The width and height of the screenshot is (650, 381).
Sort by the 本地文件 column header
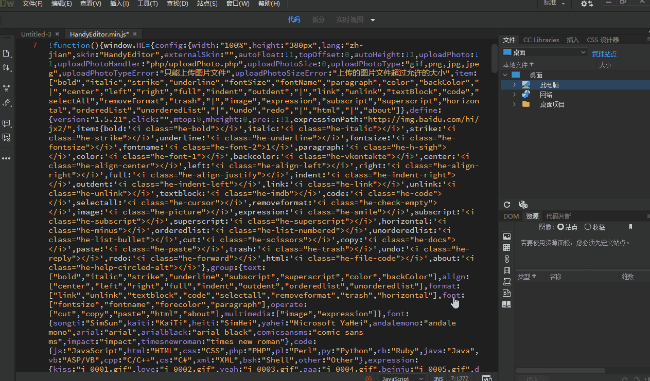[518, 65]
